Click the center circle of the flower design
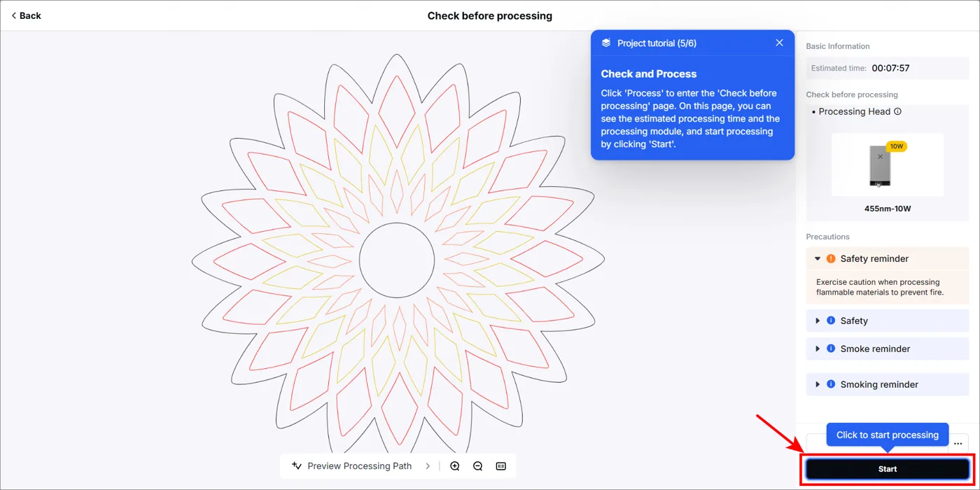Screen dimensions: 980x490 click(x=397, y=260)
